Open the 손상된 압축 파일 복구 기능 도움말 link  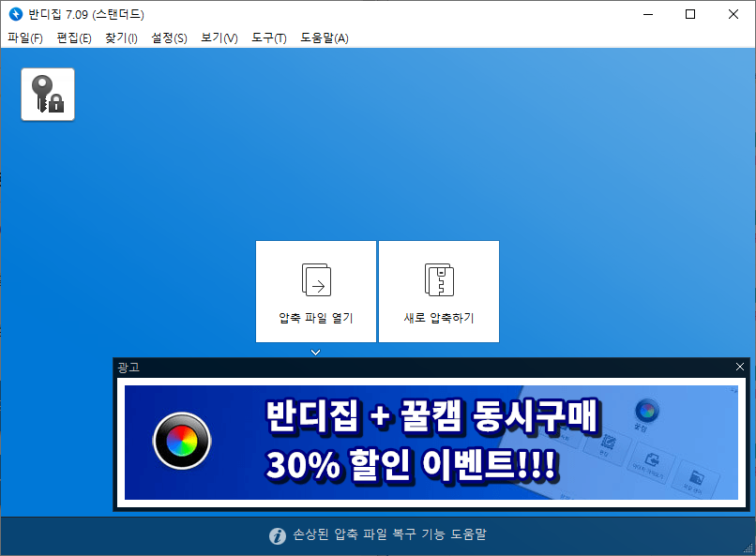coord(389,534)
